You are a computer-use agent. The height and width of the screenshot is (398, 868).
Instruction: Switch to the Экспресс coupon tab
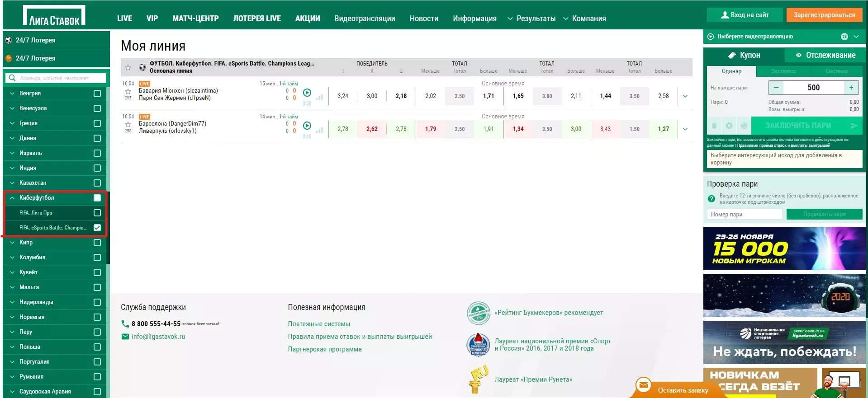tap(783, 71)
